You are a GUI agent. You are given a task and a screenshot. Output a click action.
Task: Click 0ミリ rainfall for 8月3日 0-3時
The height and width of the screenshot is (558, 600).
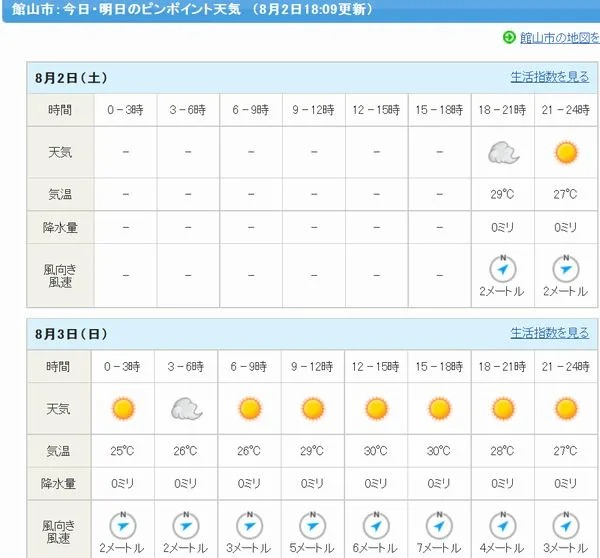pos(122,483)
